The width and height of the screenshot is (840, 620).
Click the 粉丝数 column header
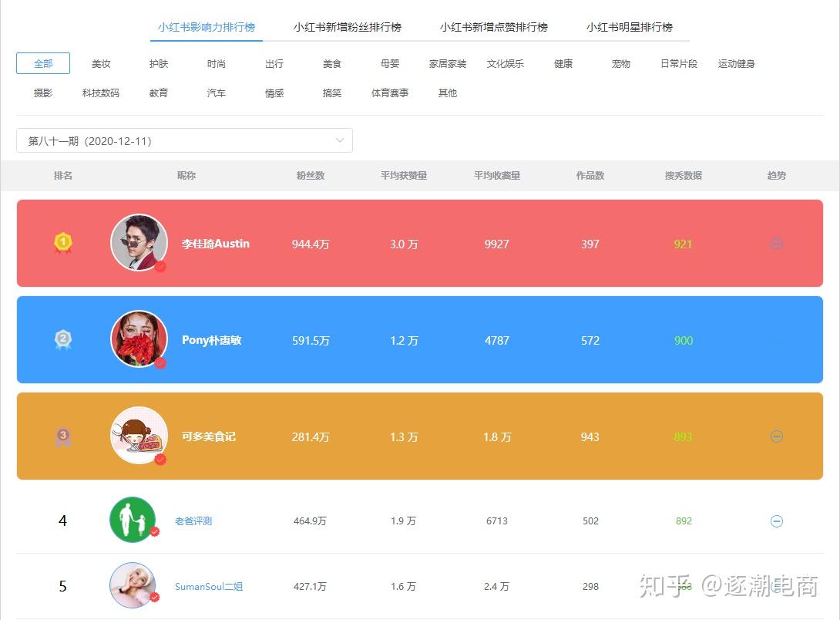(311, 175)
